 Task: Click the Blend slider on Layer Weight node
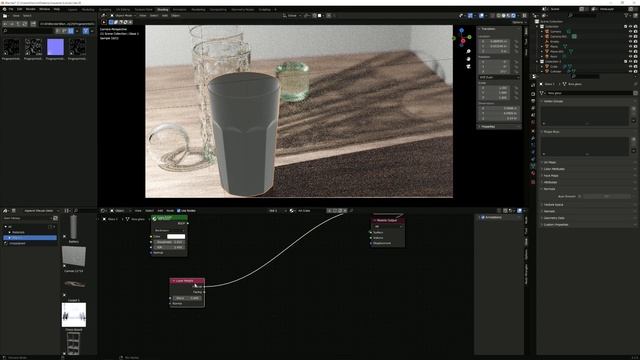[x=187, y=298]
